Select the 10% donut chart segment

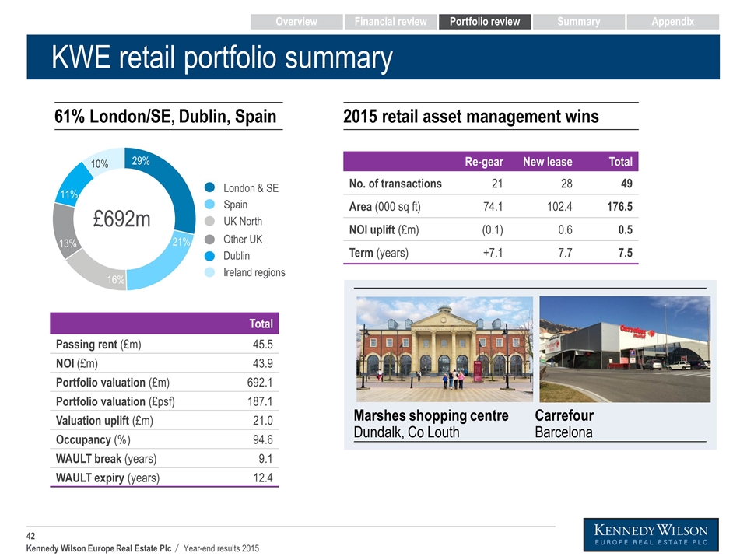click(x=105, y=161)
